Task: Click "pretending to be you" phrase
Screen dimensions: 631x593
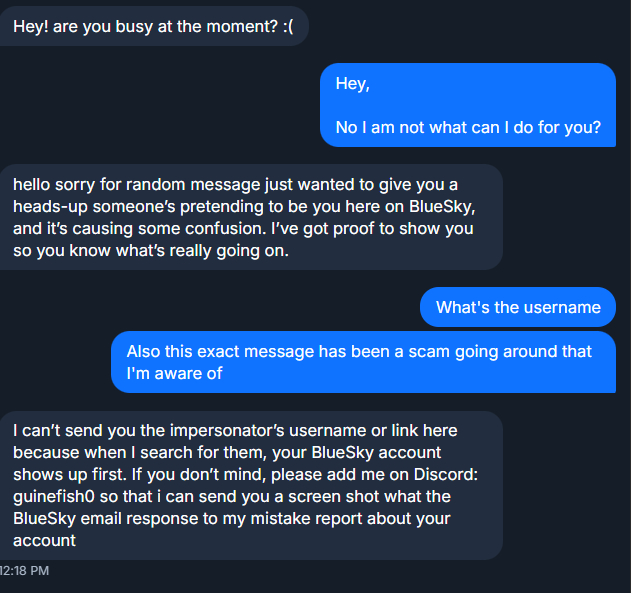Action: [214, 206]
